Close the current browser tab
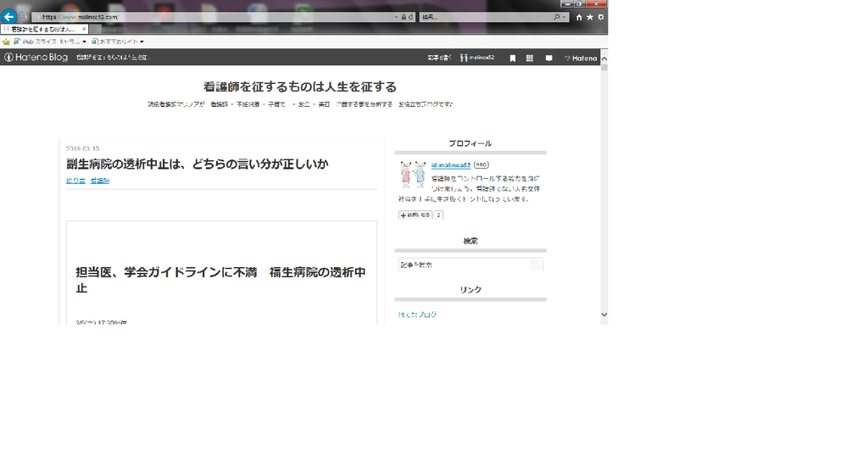Screen dimensions: 868x463 coord(84,29)
